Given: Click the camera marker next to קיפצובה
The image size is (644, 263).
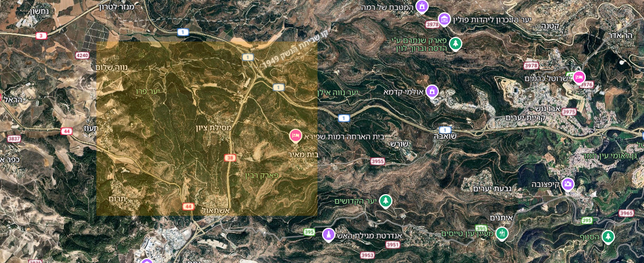Looking at the screenshot, I should (x=567, y=184).
